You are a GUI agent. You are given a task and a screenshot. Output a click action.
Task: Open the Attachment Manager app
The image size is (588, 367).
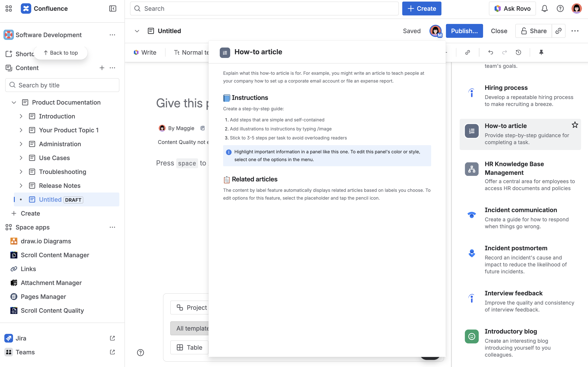pos(51,283)
